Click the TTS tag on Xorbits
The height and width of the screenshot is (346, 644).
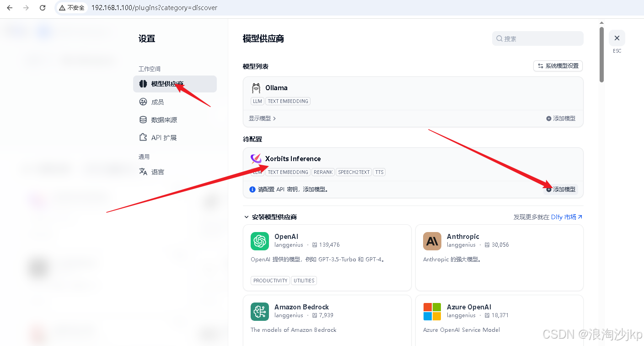point(379,172)
